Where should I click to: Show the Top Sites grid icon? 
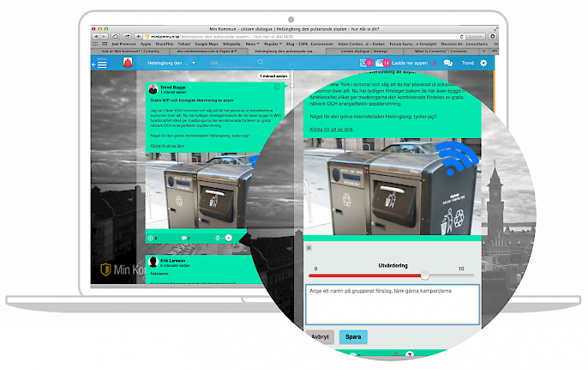105,44
